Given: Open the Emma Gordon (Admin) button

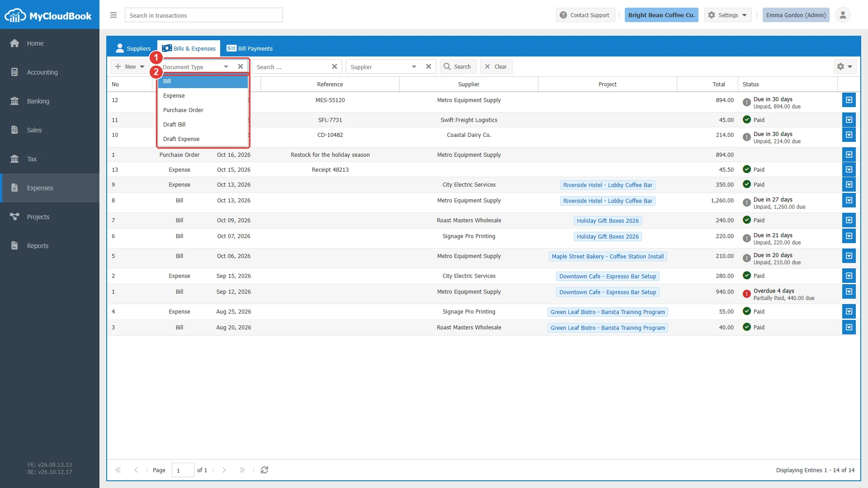Looking at the screenshot, I should pos(796,15).
